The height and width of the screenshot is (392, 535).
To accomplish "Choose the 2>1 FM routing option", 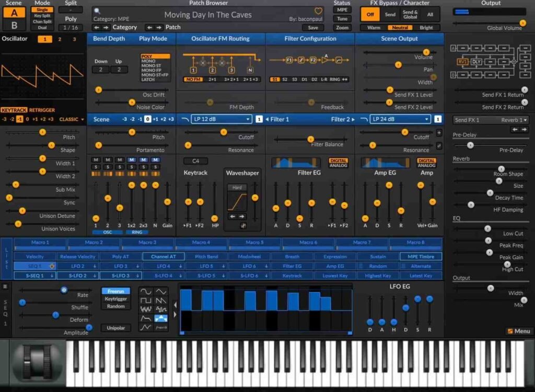I will click(213, 79).
